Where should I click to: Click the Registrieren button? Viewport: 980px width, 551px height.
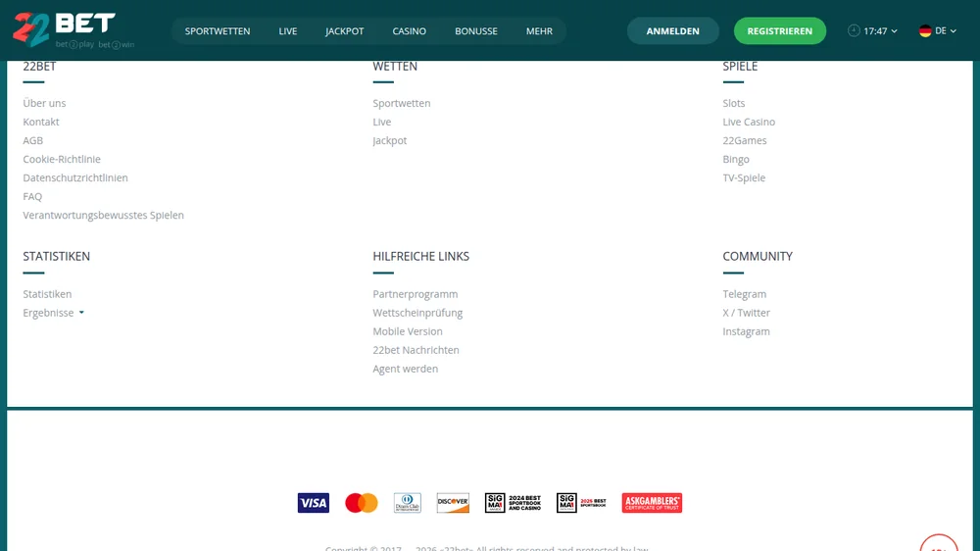pos(780,30)
